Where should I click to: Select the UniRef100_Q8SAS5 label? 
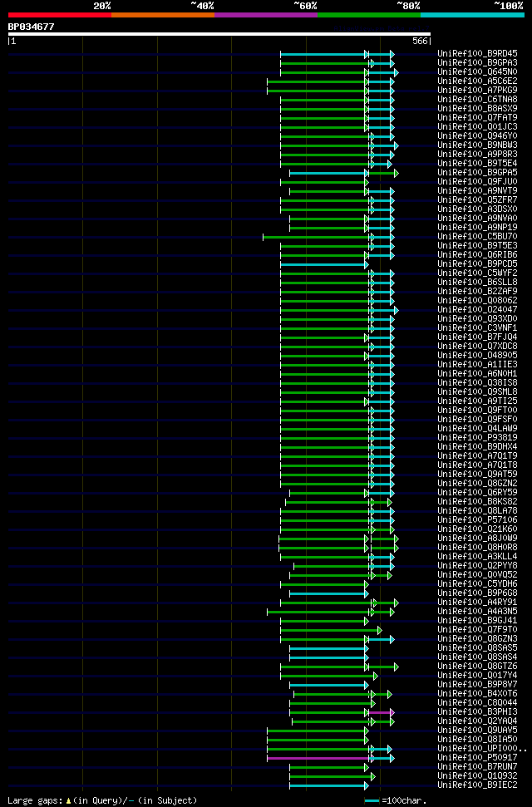click(477, 648)
